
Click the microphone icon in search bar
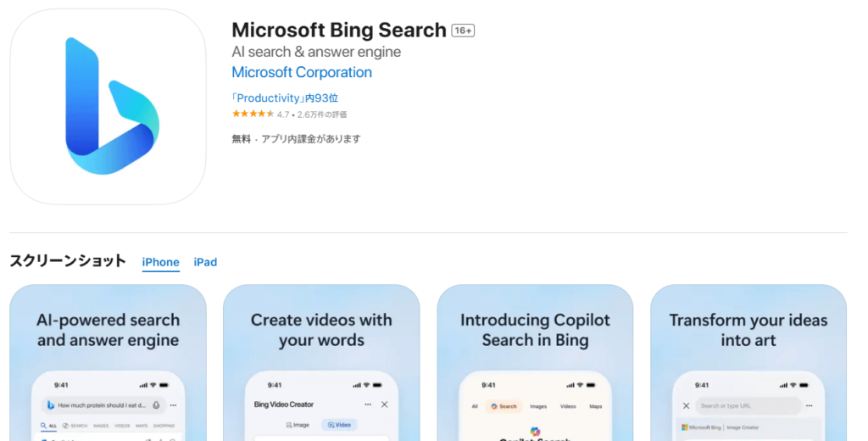pyautogui.click(x=157, y=405)
